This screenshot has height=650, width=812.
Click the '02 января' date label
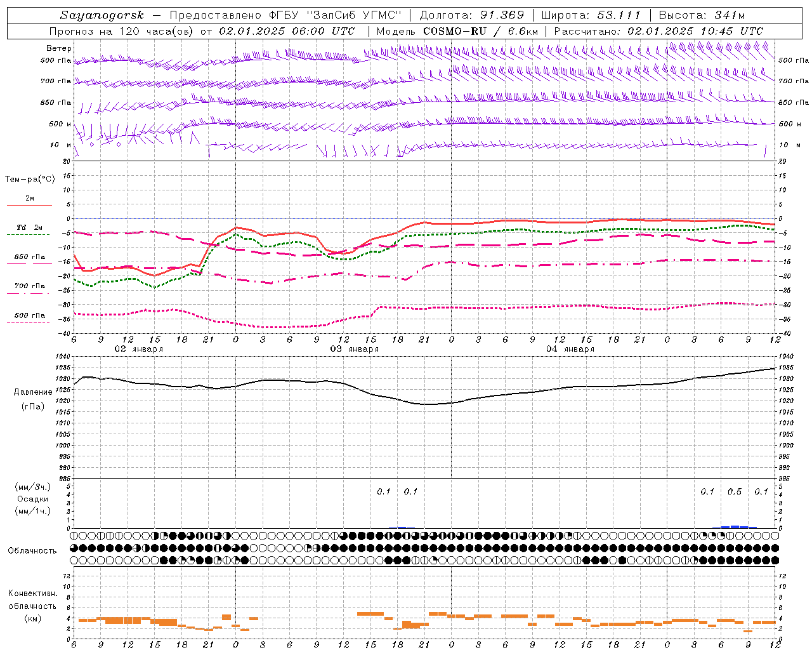(x=138, y=349)
